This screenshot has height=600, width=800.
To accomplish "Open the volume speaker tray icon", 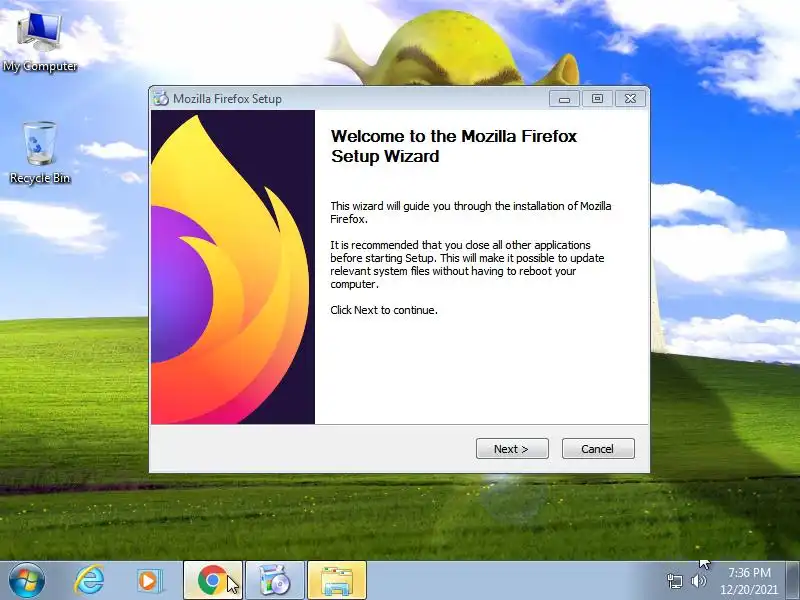I will [698, 581].
